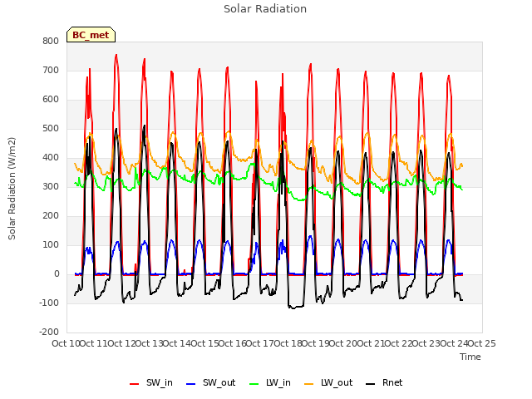Click the 0 y-axis tick label
Image resolution: width=532 pixels, height=399 pixels.
pos(57,274)
